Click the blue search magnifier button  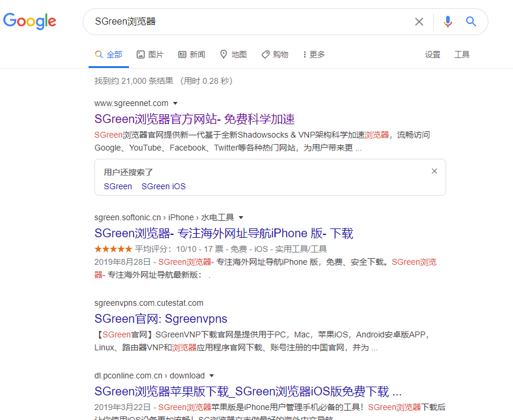coord(471,22)
